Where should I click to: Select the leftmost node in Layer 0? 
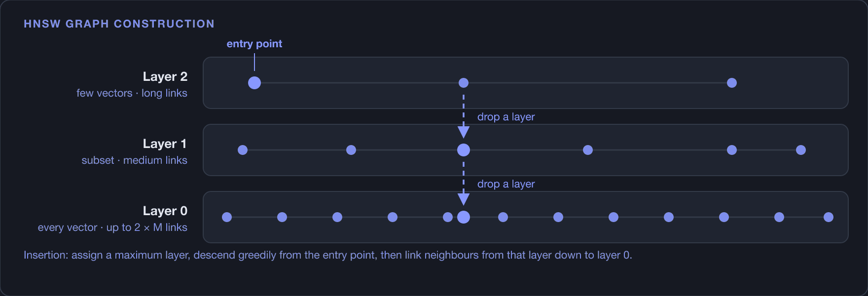[227, 217]
